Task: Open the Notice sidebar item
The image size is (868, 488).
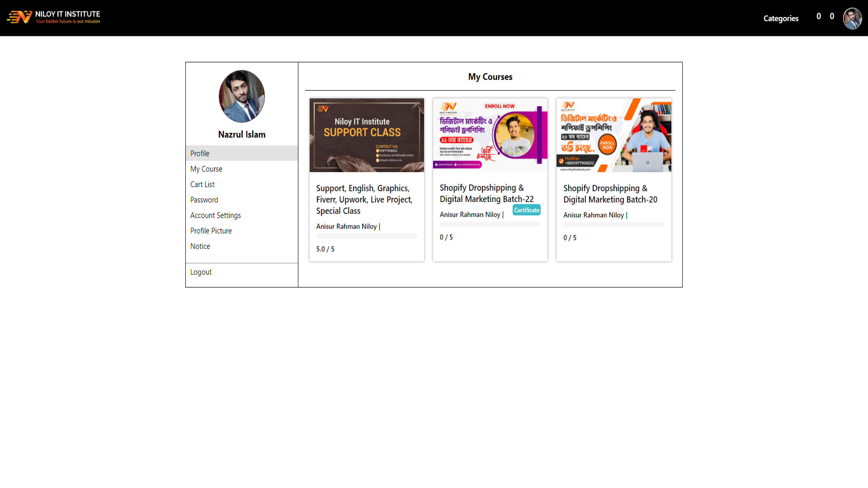Action: point(200,246)
